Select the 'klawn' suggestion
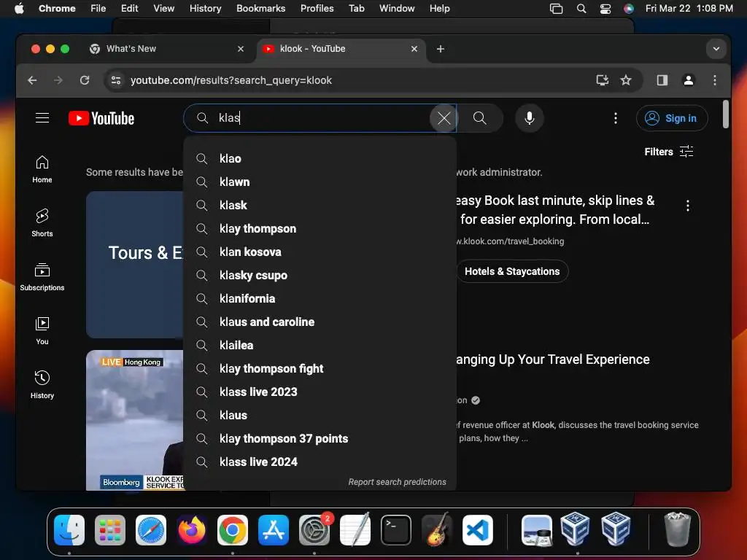 320,182
